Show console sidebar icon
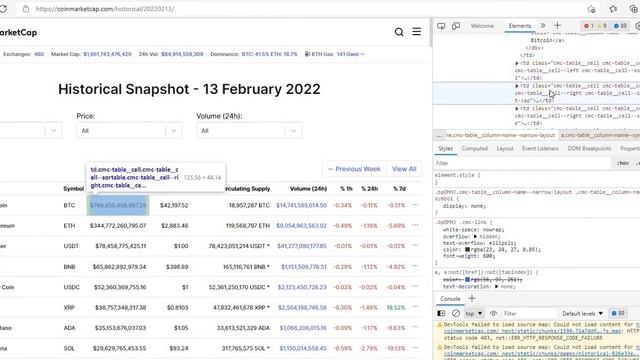Viewport: 640px width, 360px height. coord(441,313)
